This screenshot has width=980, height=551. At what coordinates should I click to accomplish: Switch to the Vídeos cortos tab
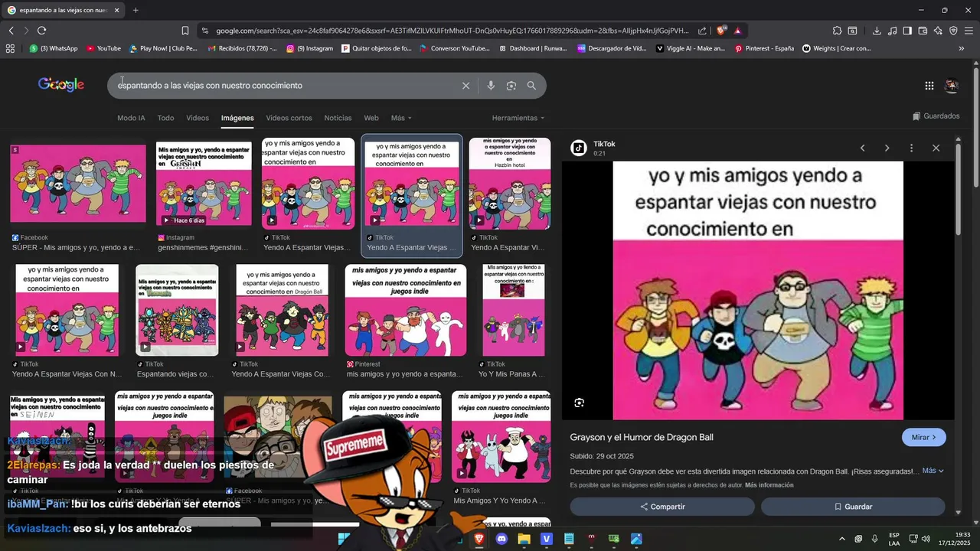pos(289,118)
